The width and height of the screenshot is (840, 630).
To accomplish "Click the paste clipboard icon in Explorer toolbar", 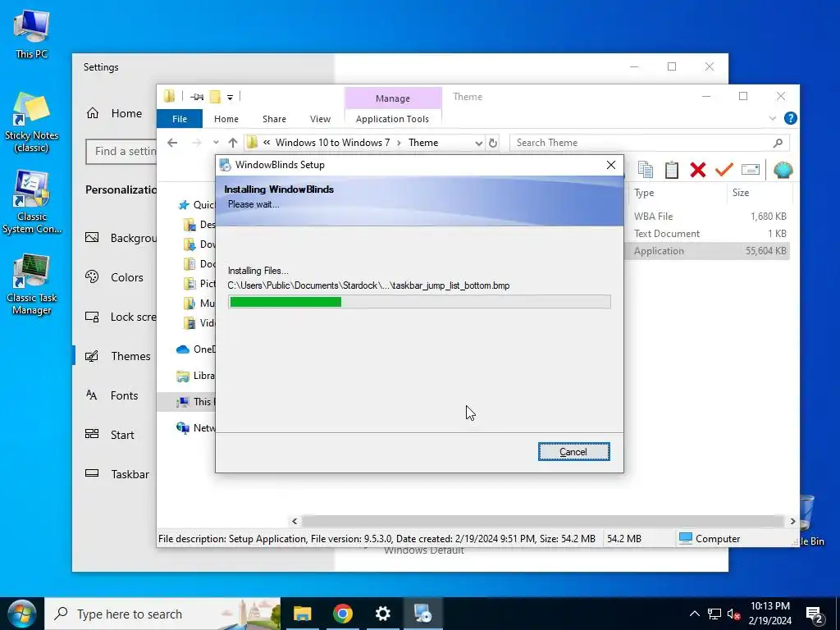I will [x=672, y=170].
